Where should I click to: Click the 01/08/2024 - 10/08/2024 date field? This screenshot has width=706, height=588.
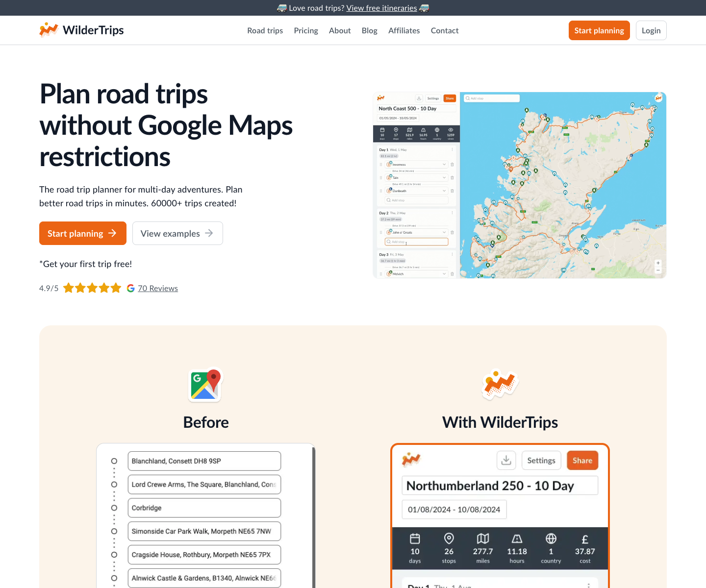coord(454,510)
